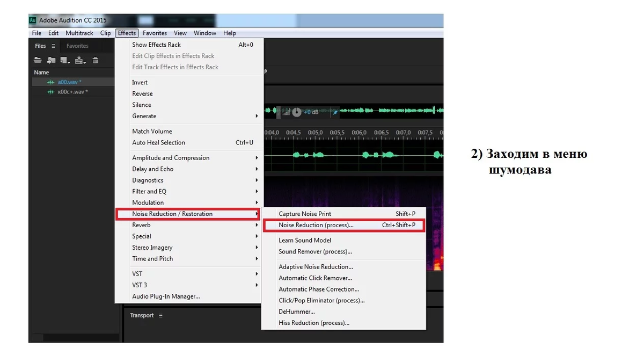Open the New Content dropdown arrow
The height and width of the screenshot is (355, 644).
coord(68,62)
